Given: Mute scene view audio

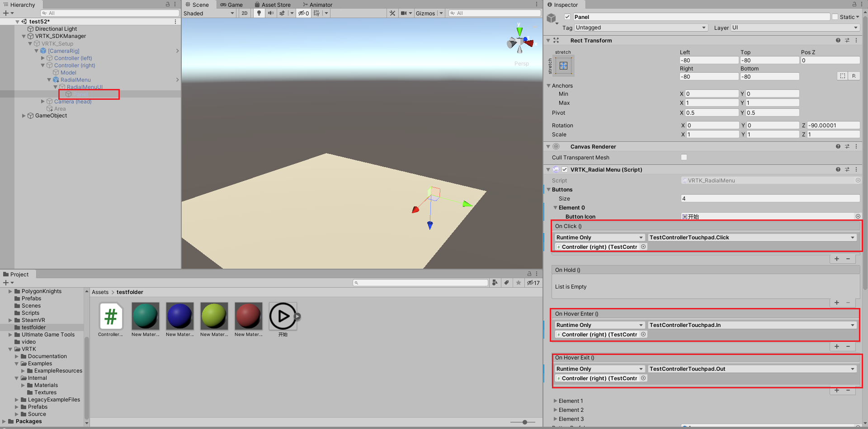Looking at the screenshot, I should (x=270, y=13).
